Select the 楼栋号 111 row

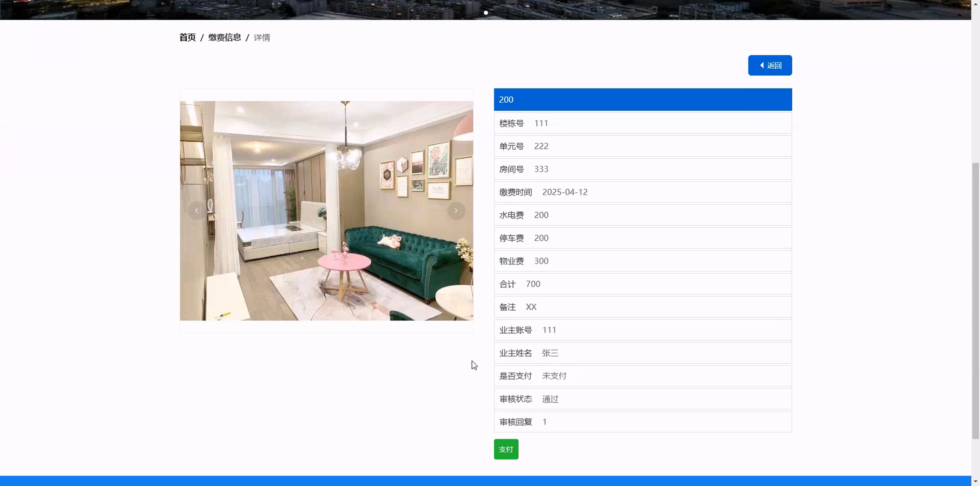click(x=642, y=123)
